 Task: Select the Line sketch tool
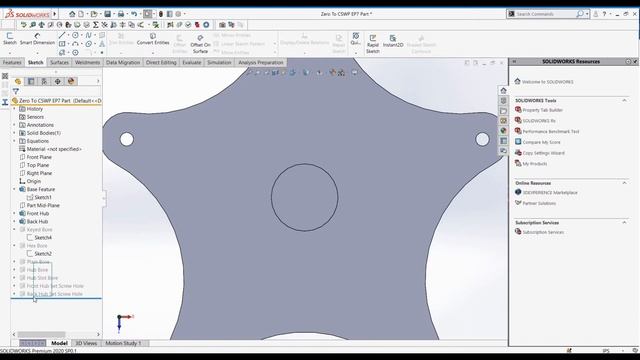(x=62, y=36)
